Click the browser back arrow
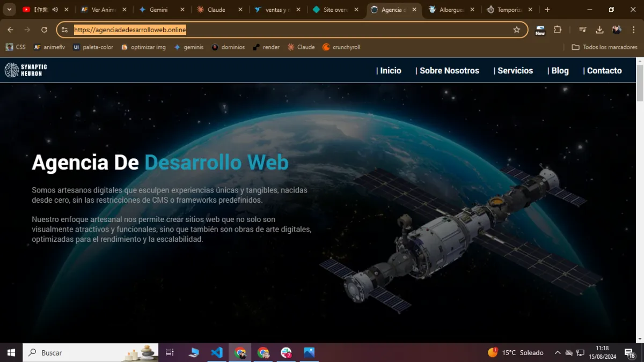Viewport: 644px width, 362px height. click(x=11, y=30)
